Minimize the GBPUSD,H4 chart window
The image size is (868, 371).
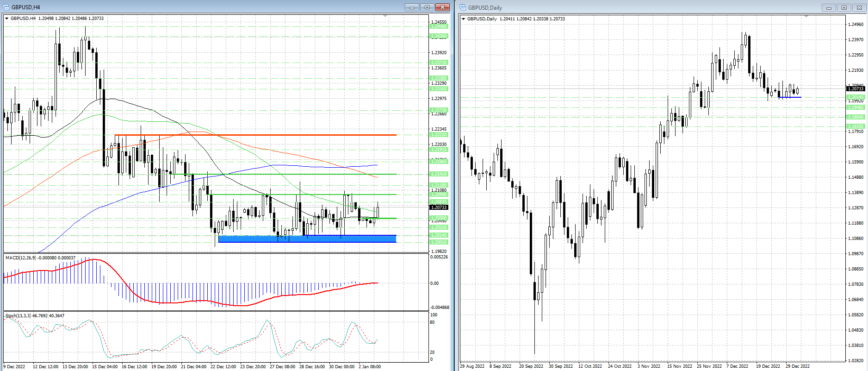click(412, 7)
